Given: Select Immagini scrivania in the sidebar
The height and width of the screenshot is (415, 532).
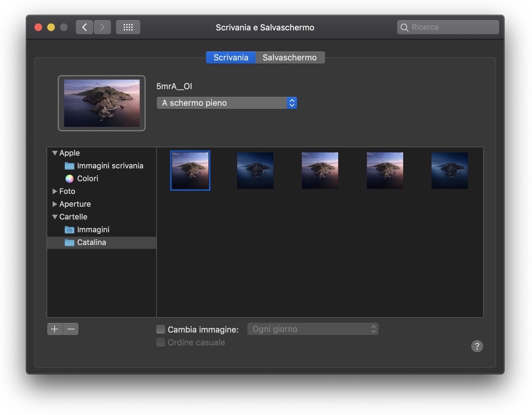Looking at the screenshot, I should click(x=102, y=166).
